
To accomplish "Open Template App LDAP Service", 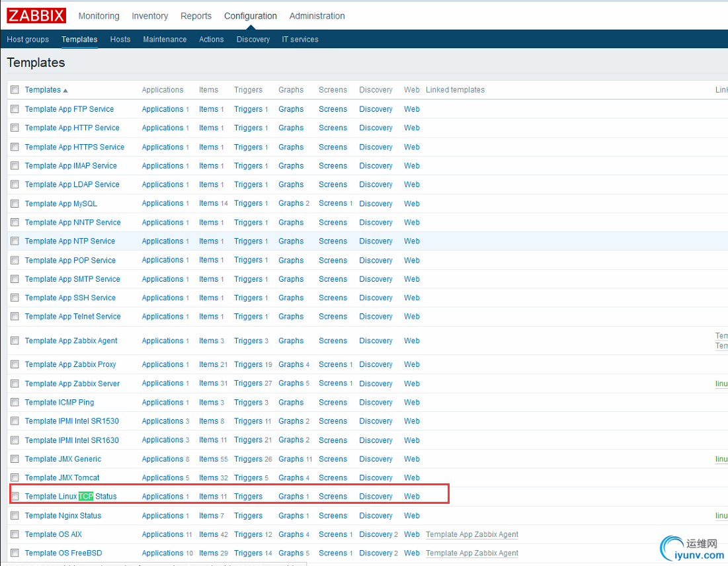I will pos(72,184).
